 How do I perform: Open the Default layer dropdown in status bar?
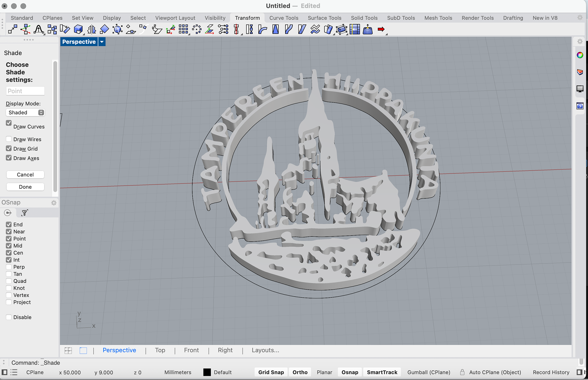pos(223,372)
